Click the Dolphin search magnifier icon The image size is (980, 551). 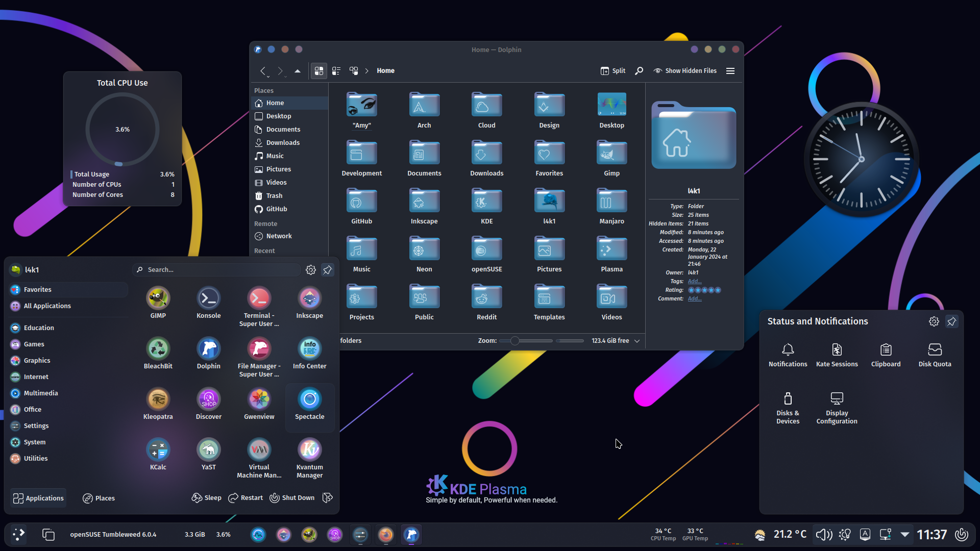[639, 71]
